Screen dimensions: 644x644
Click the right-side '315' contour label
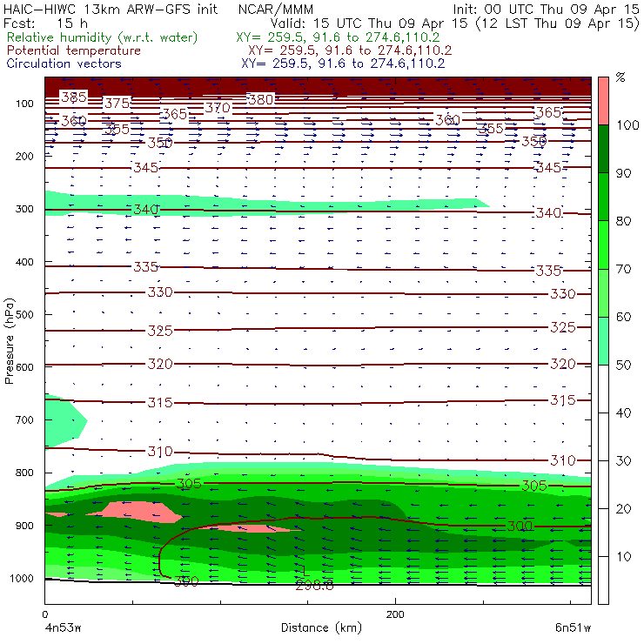tap(563, 400)
